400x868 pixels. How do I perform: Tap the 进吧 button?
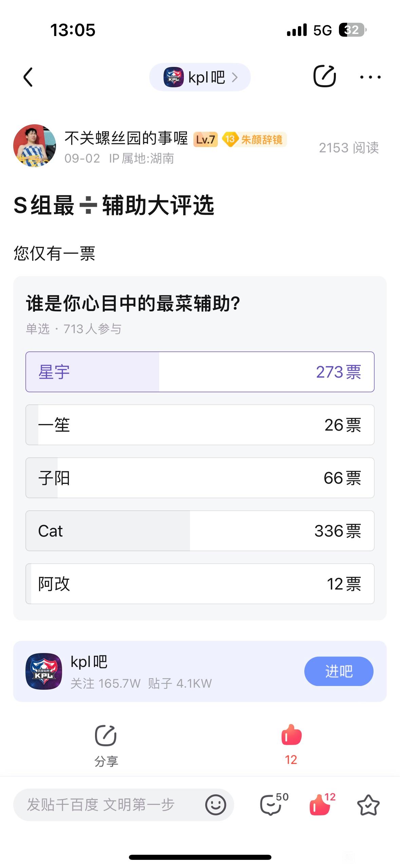pos(339,671)
